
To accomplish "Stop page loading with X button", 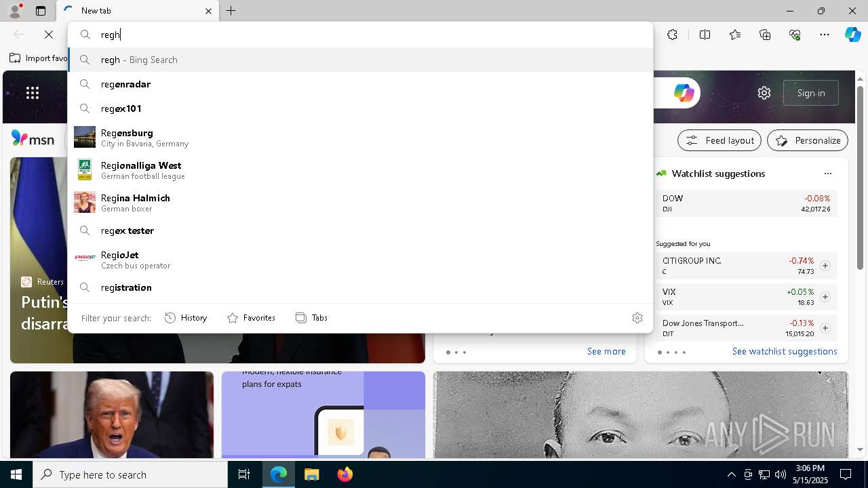I will (49, 35).
